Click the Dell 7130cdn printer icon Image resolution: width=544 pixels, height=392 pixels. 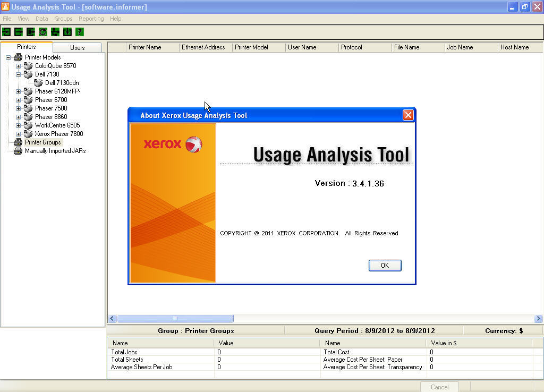click(38, 82)
